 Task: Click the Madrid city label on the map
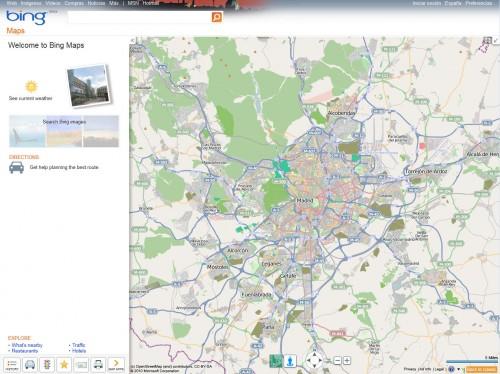305,200
